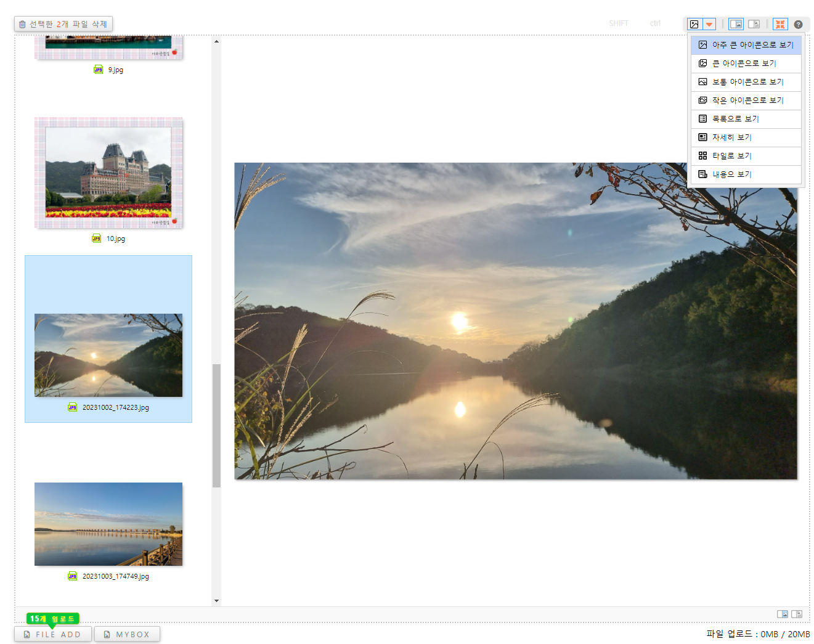
Task: Select the 10.jpg castle thumbnail
Action: click(108, 173)
